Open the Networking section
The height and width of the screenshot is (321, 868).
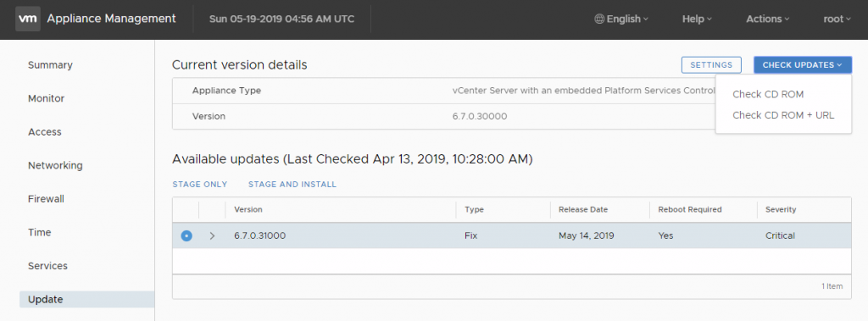[x=55, y=165]
